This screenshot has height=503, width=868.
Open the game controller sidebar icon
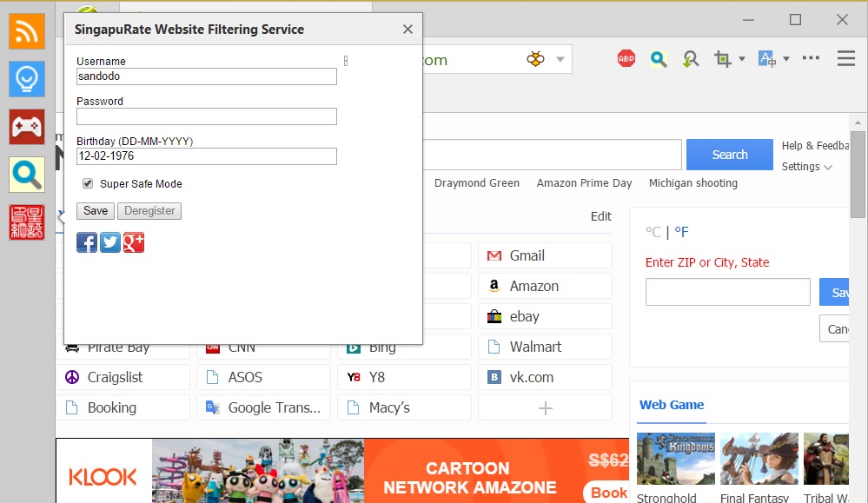coord(27,127)
